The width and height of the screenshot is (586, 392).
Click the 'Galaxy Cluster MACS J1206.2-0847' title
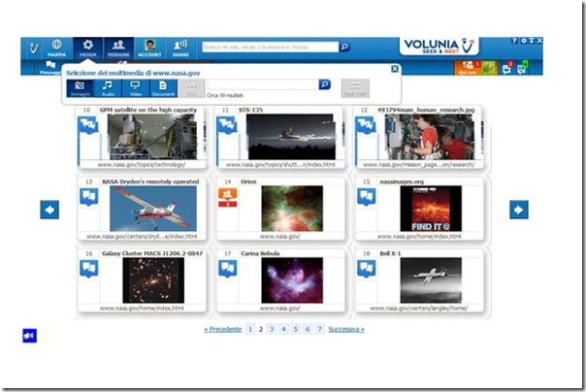[152, 253]
